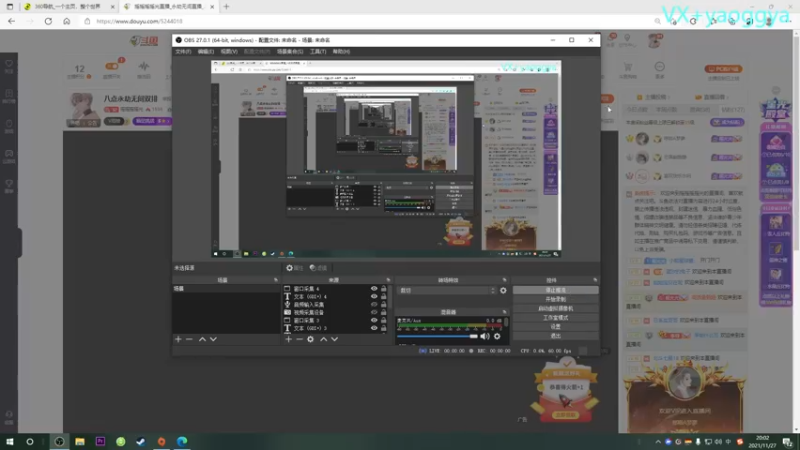
Task: Open Windows Start menu
Action: click(x=9, y=441)
